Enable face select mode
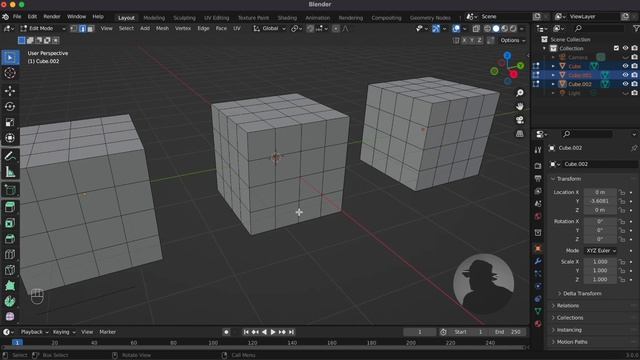The image size is (640, 360). [91, 29]
